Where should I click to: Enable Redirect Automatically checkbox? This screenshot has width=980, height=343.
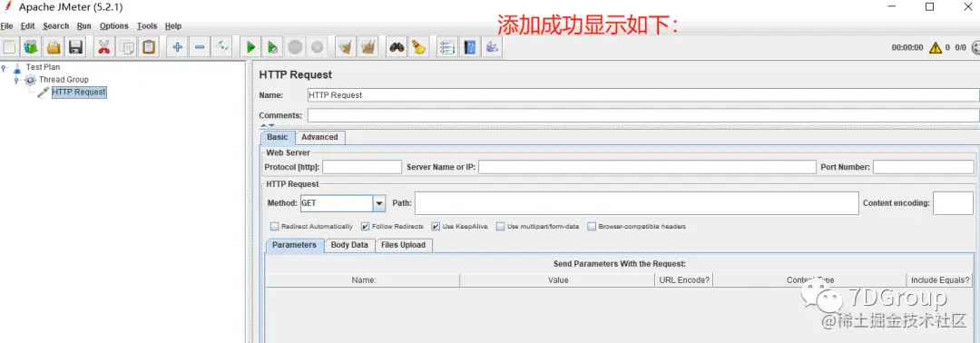coord(274,227)
